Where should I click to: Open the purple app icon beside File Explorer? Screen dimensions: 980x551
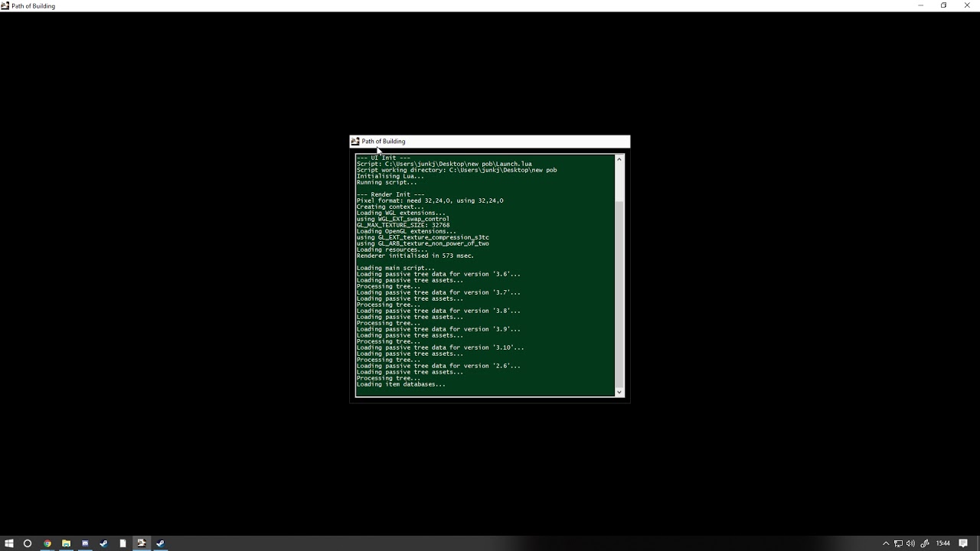[x=85, y=543]
